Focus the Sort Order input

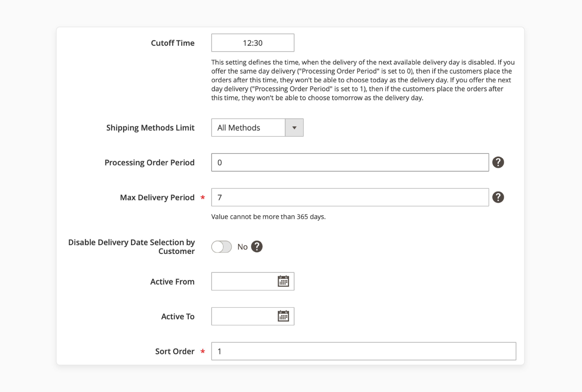364,351
